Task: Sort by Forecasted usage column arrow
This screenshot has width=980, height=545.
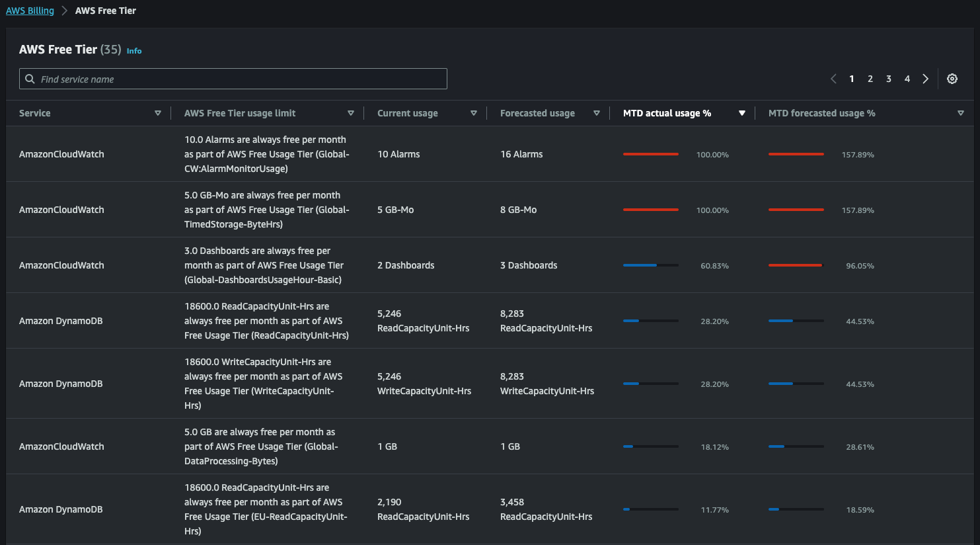Action: pyautogui.click(x=597, y=113)
